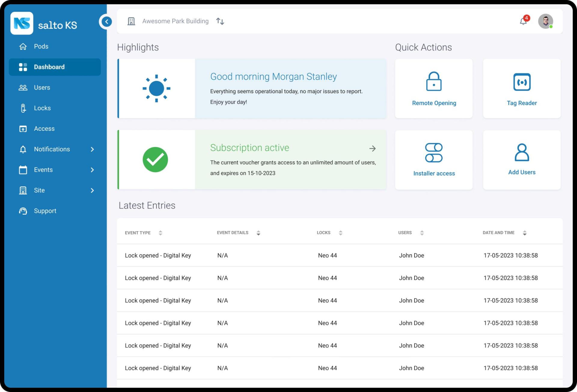Screen dimensions: 577x392
Task: Collapse sidebar with the chevron button
Action: (106, 21)
